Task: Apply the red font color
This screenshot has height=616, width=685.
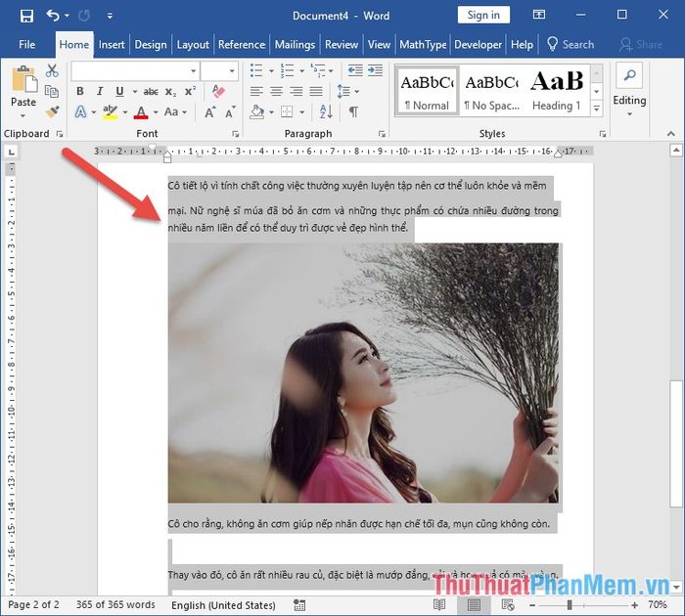Action: pyautogui.click(x=141, y=112)
